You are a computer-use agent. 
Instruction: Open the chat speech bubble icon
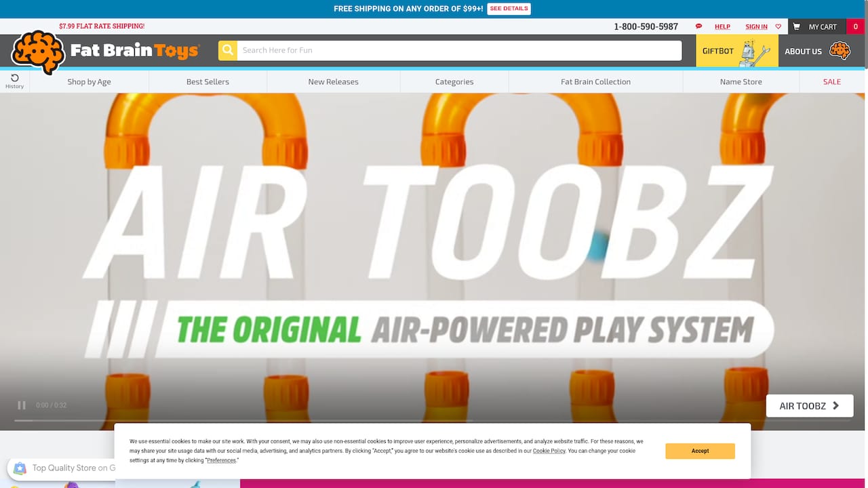click(698, 26)
